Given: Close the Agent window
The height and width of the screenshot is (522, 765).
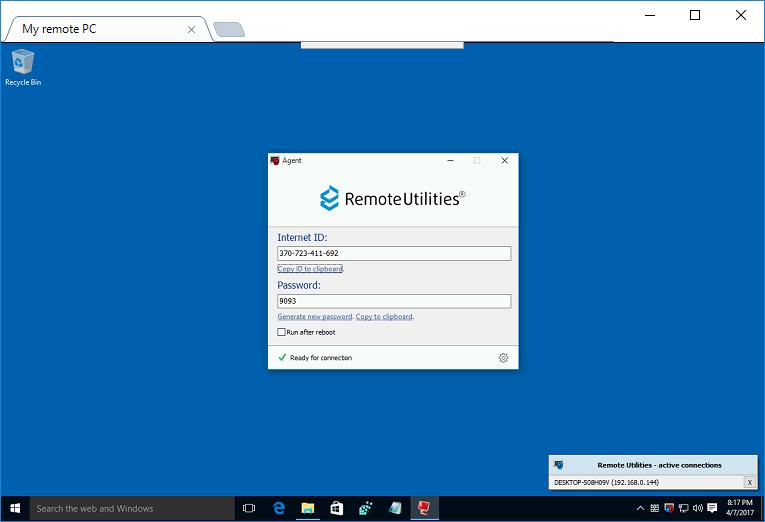Looking at the screenshot, I should [504, 161].
